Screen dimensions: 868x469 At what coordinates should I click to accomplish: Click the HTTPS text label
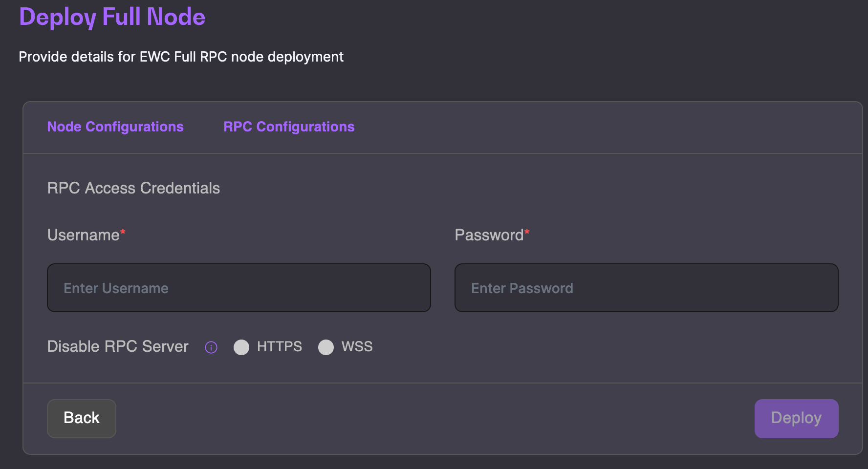(279, 346)
